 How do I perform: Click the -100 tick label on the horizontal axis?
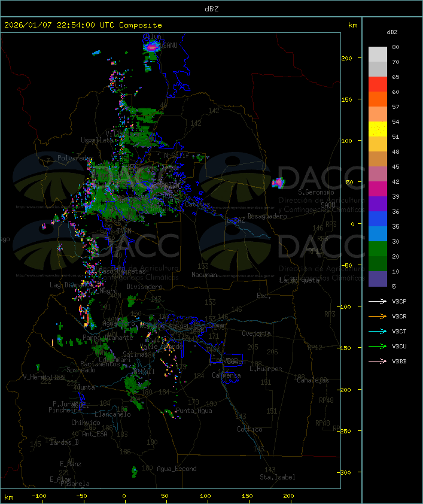pyautogui.click(x=39, y=496)
